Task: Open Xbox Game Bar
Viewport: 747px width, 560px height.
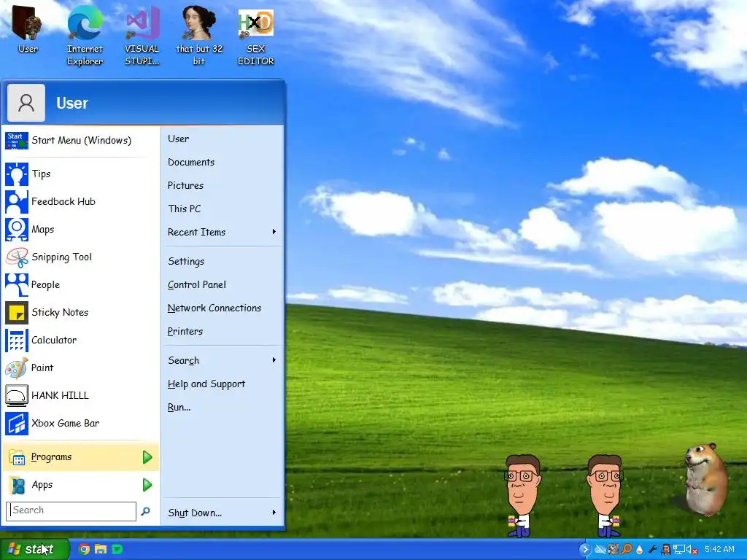Action: [80, 423]
